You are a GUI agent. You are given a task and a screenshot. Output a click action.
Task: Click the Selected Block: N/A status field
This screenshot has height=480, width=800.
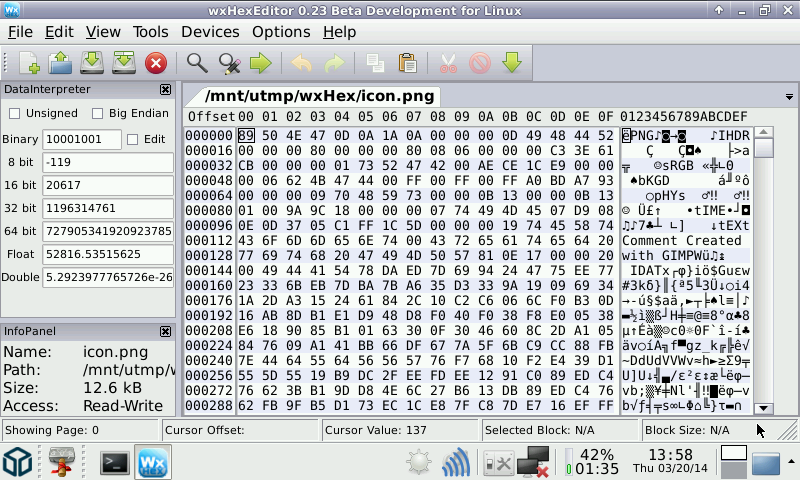coord(559,431)
